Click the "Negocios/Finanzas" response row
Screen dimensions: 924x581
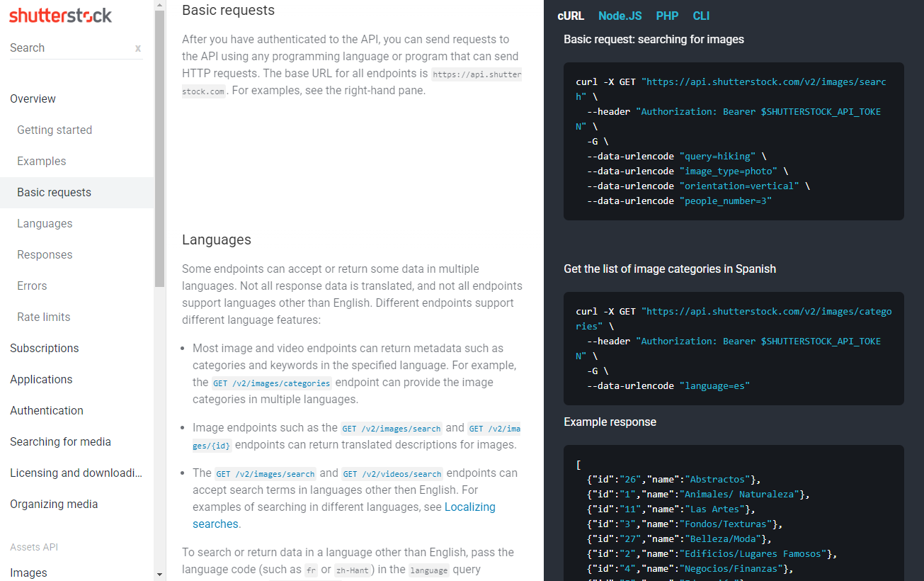coord(690,568)
